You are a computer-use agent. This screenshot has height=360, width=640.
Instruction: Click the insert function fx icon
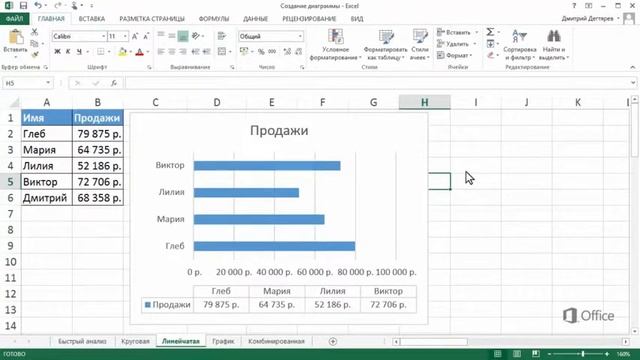(x=114, y=83)
